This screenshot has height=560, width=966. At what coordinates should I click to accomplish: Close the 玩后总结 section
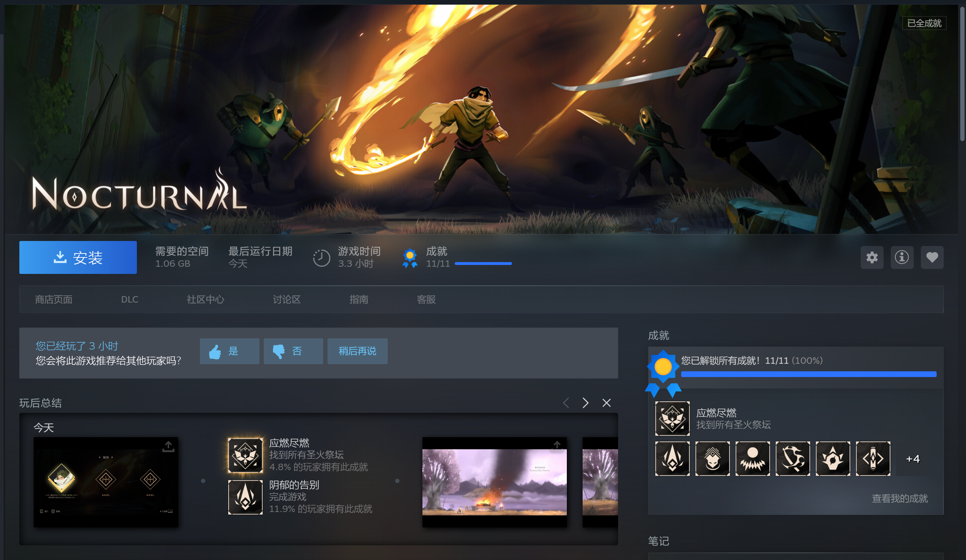(606, 403)
